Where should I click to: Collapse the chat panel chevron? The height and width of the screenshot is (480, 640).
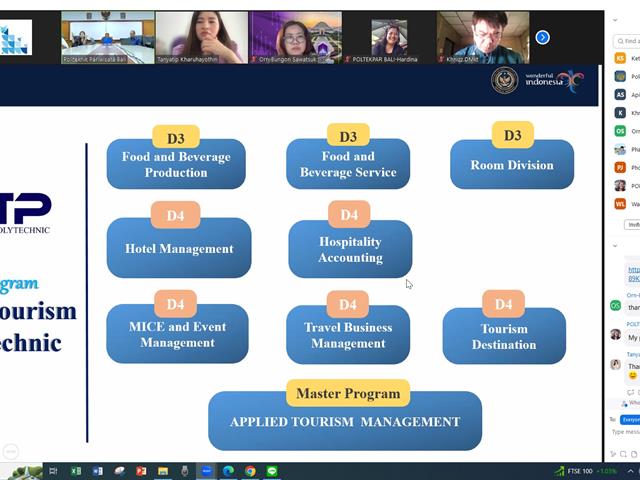pos(615,246)
